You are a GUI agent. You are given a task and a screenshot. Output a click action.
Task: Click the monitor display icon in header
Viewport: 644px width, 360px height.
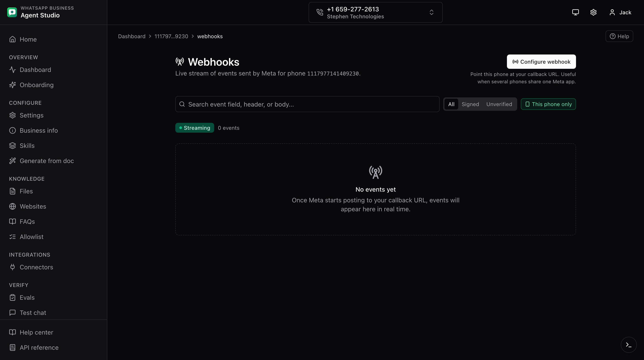576,12
